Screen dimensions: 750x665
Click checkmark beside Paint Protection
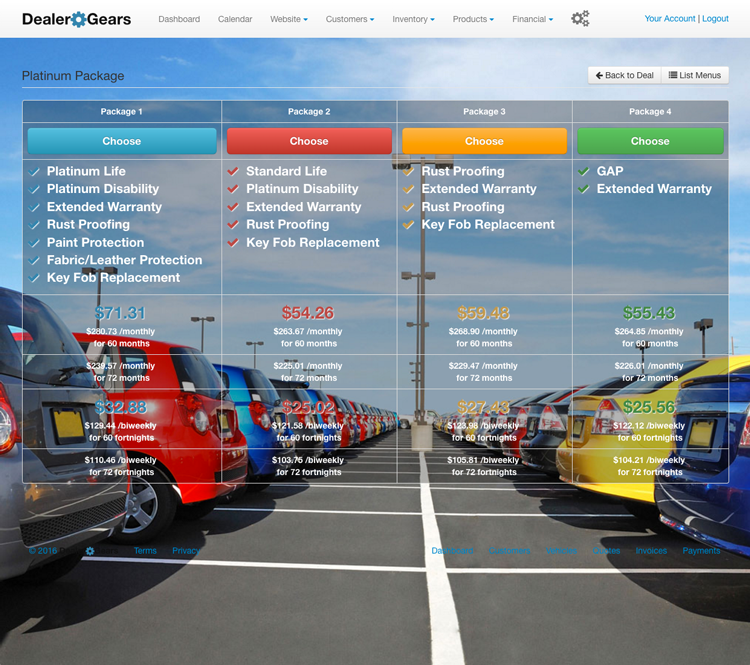34,243
